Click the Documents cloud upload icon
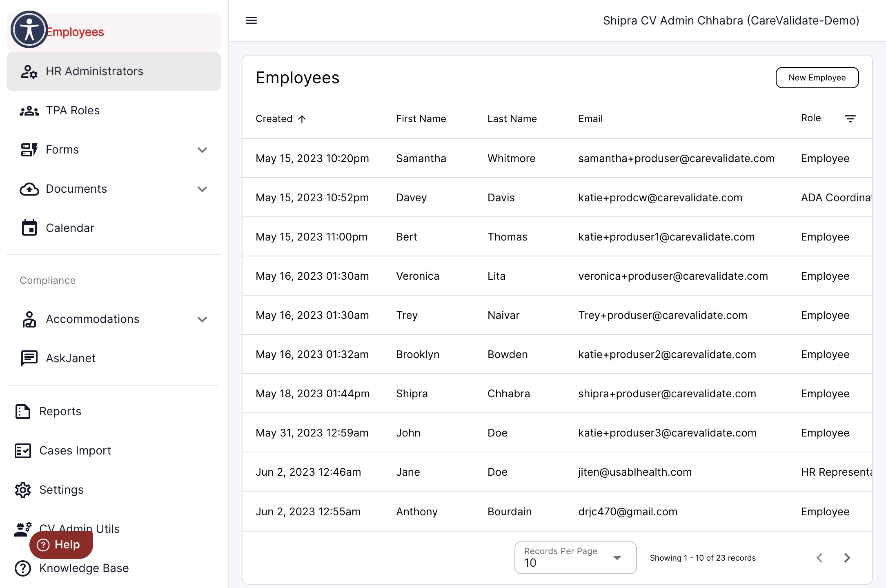 point(29,189)
